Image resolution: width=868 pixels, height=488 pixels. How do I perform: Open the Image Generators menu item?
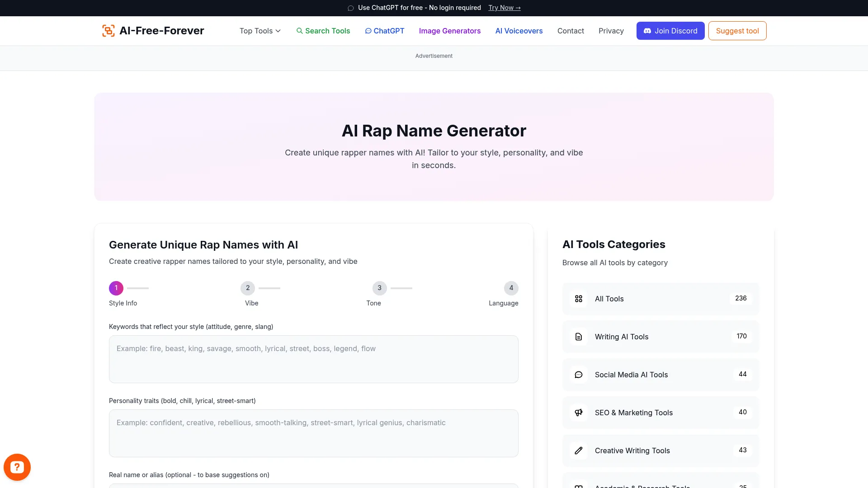point(449,31)
